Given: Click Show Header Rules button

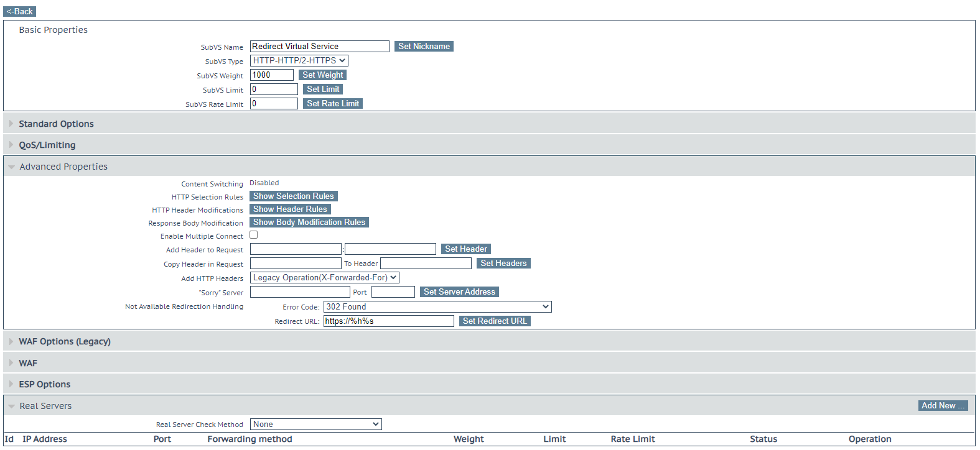Looking at the screenshot, I should click(x=290, y=209).
